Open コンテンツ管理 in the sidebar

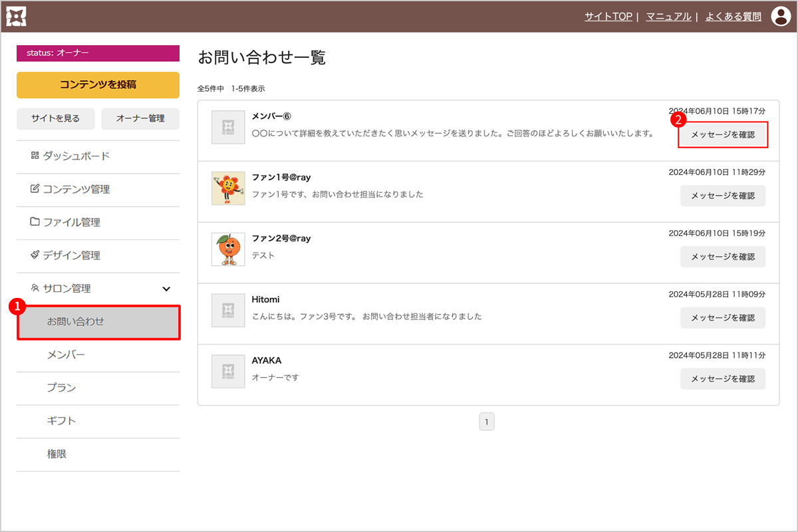coord(76,190)
